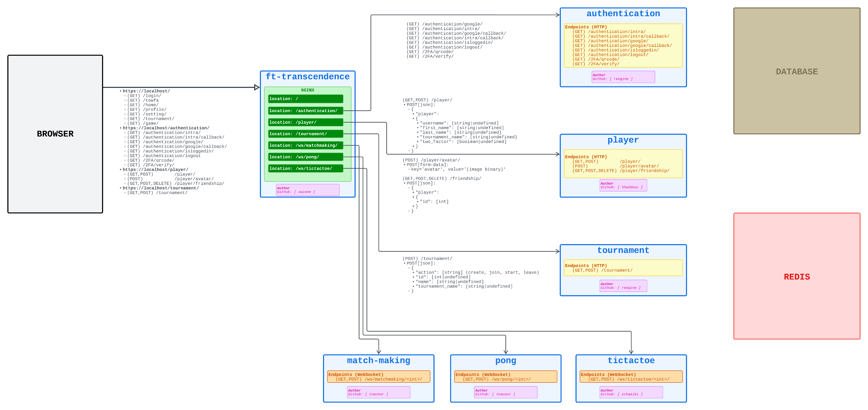Click the BROWSER box
Image resolution: width=868 pixels, height=410 pixels.
pos(55,134)
